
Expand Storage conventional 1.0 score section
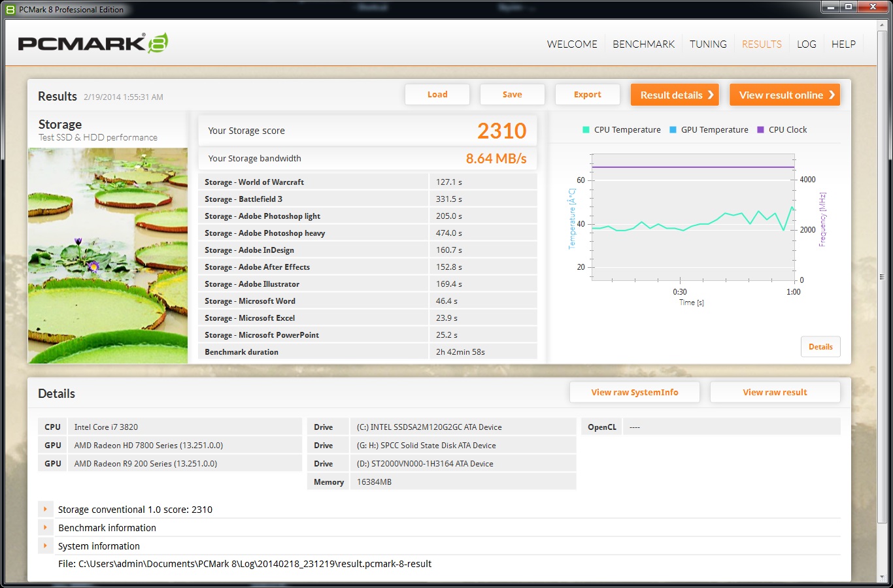click(x=45, y=509)
